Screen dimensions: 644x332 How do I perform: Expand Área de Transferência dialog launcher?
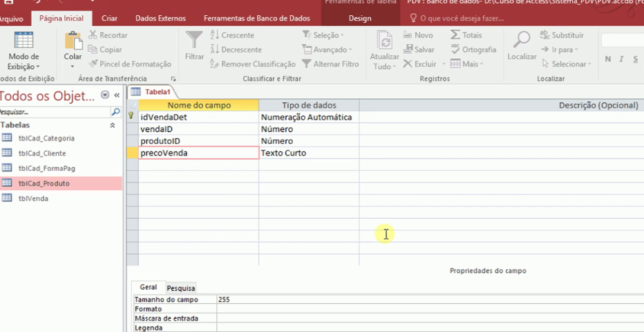point(173,78)
